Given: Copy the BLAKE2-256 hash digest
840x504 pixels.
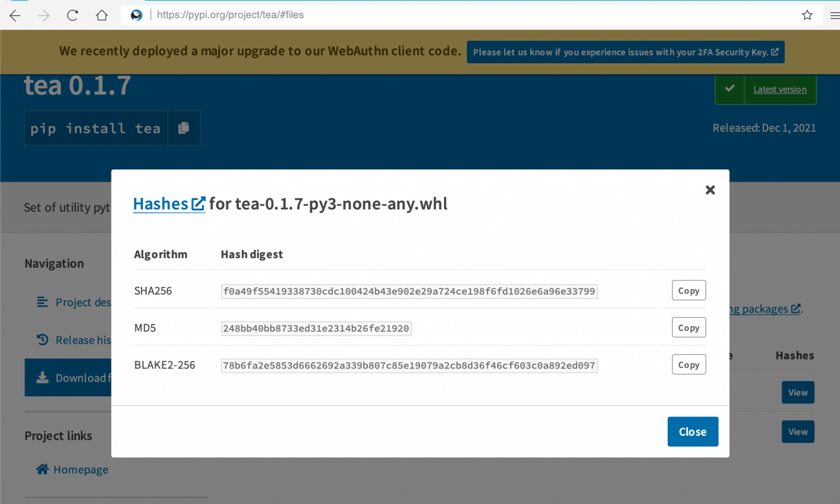Looking at the screenshot, I should point(689,365).
